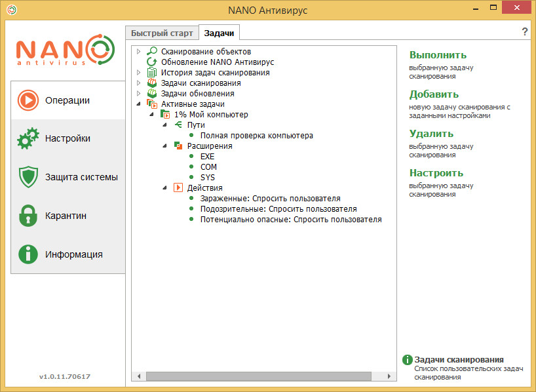This screenshot has height=392, width=536.
Task: Expand the Задачи сканирования tree node
Action: [138, 83]
